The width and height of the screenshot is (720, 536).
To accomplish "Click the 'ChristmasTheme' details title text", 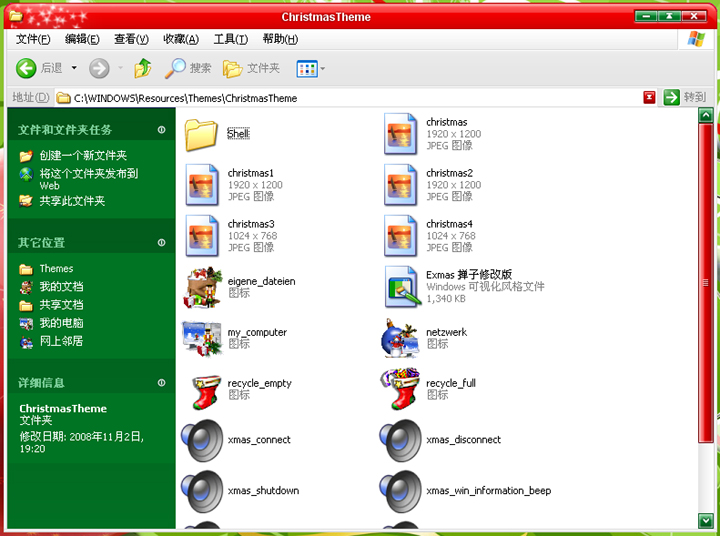I will click(x=63, y=408).
